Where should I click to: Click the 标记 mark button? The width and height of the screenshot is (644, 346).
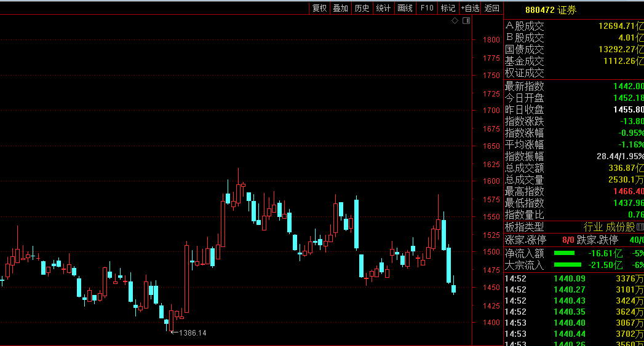point(448,8)
